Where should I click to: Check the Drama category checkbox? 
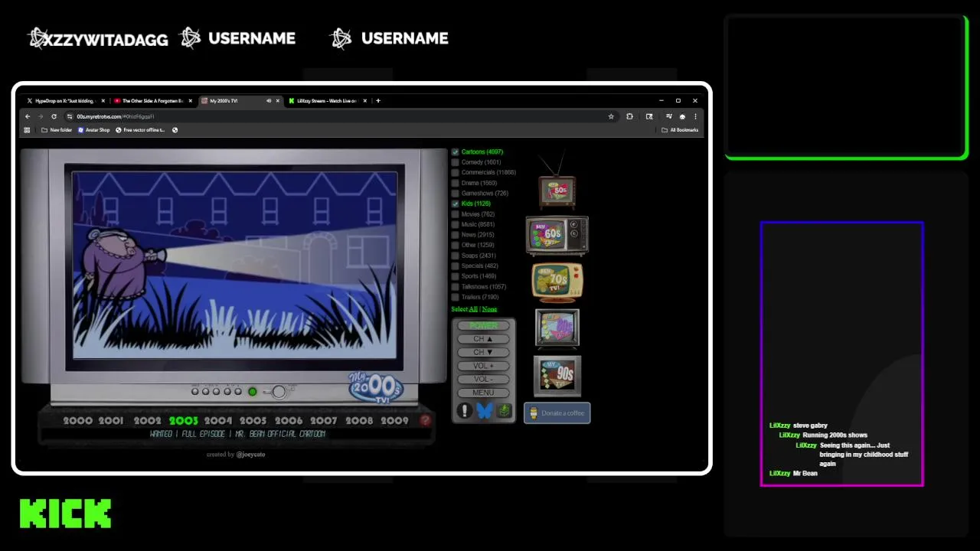click(455, 183)
